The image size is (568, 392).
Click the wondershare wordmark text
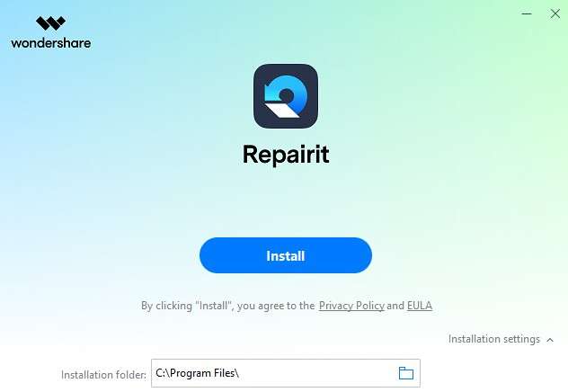point(50,43)
